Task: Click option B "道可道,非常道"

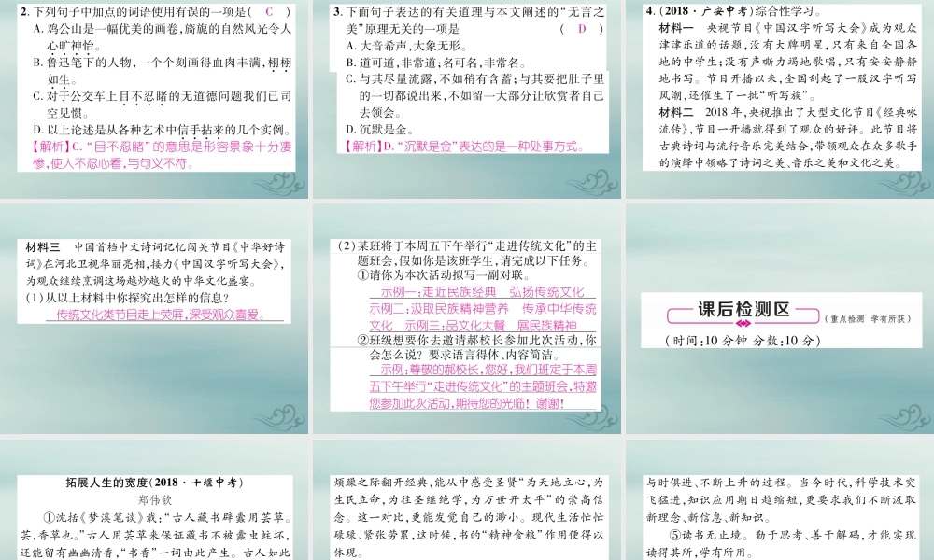Action: (x=436, y=63)
